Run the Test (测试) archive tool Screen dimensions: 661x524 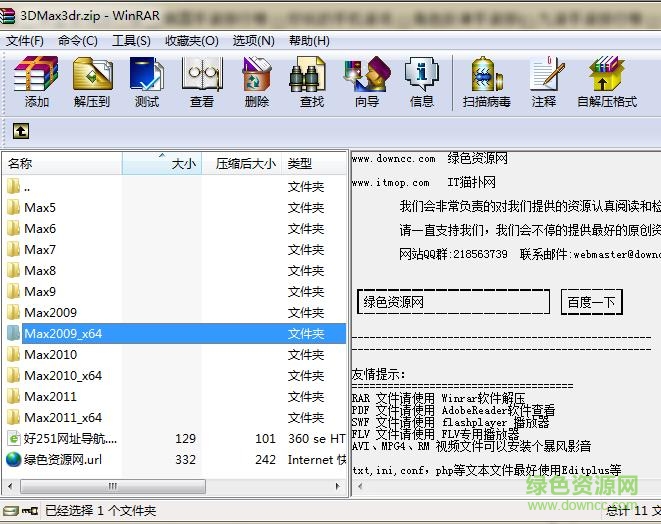146,74
